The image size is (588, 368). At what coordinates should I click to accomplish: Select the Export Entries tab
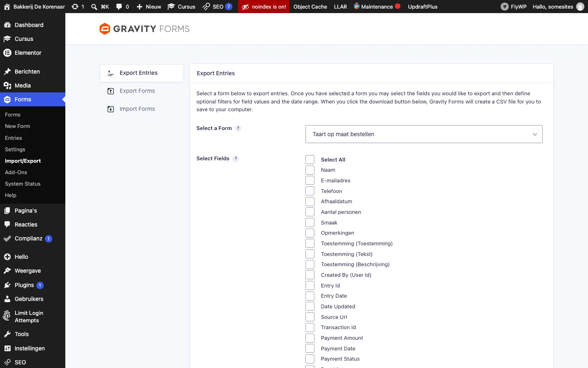[142, 73]
